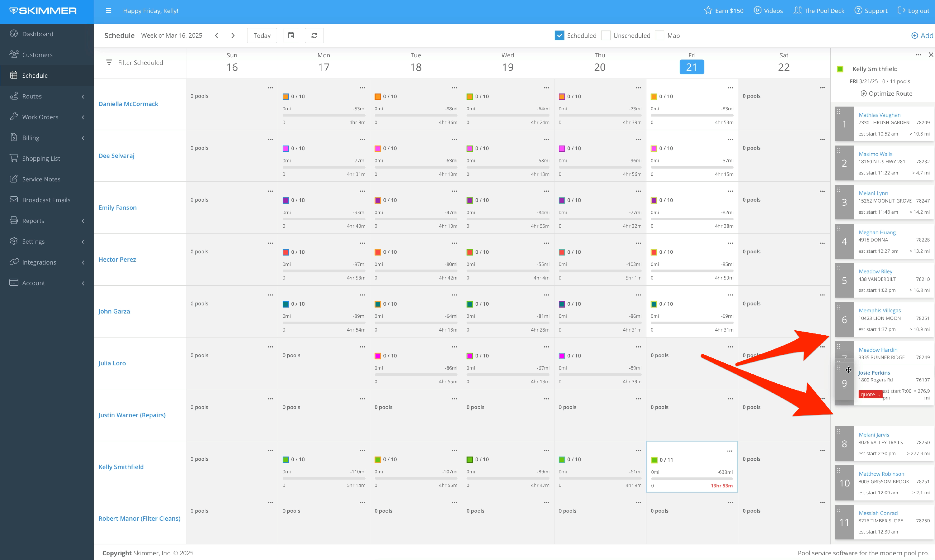Viewport: 935px width, 560px height.
Task: Open Shopping List in the sidebar
Action: click(41, 159)
